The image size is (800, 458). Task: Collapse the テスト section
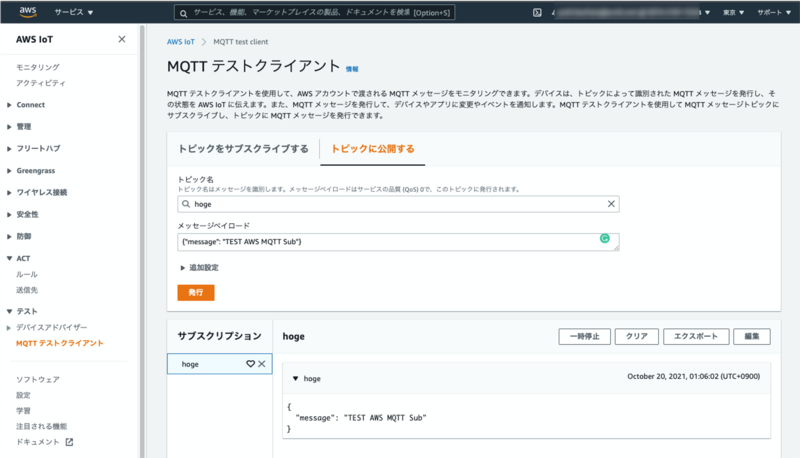[x=22, y=311]
